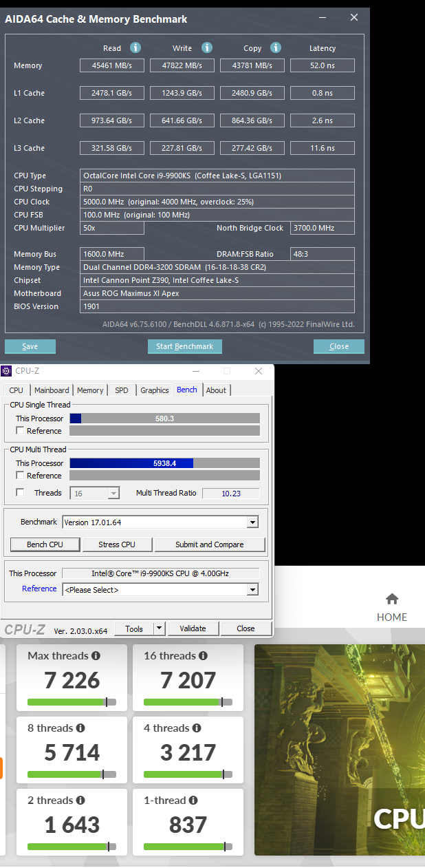This screenshot has height=868, width=425.
Task: Click the Copy info icon in AIDA64
Action: tap(276, 47)
